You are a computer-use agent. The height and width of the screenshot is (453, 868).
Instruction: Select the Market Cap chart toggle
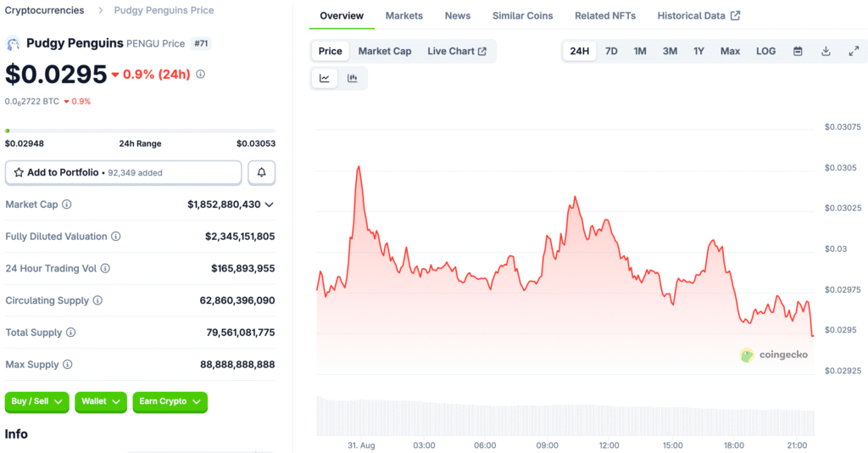pos(385,51)
